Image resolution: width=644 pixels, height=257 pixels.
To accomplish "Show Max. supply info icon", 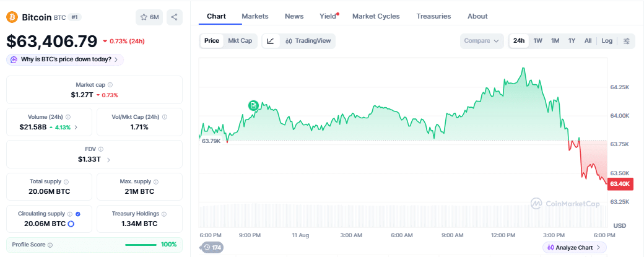I will pyautogui.click(x=155, y=181).
